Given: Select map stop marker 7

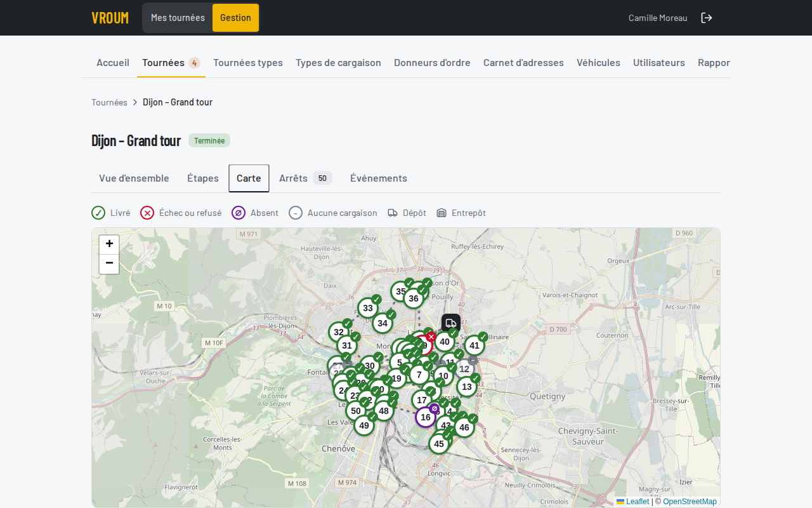Looking at the screenshot, I should tap(419, 375).
